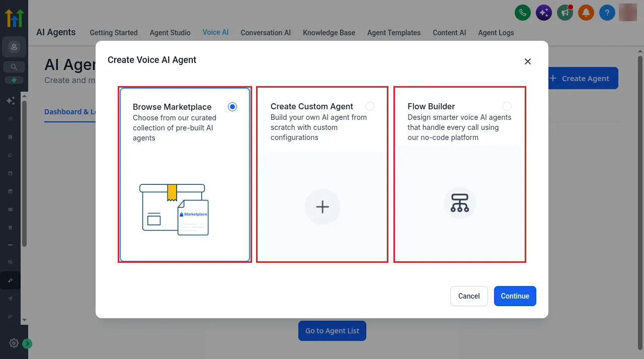Click the sidebar vertical scrollbar thumb
This screenshot has width=644, height=359.
(x=24, y=173)
